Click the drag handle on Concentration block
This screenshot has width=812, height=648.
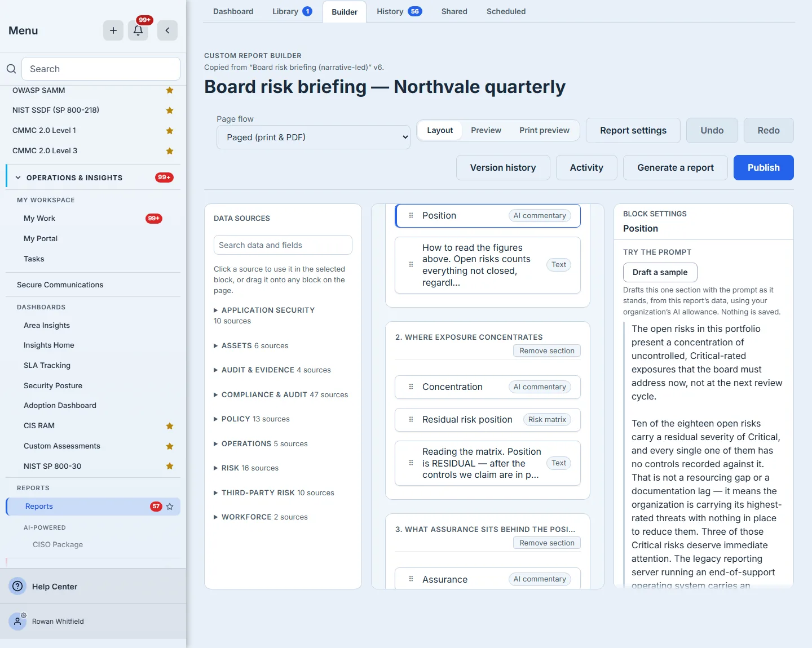point(411,387)
